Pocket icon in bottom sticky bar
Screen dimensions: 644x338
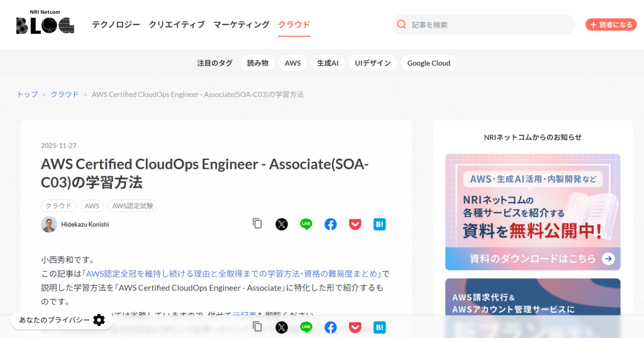coord(355,327)
